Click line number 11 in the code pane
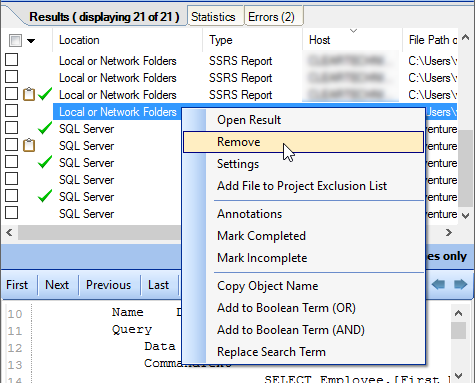 coord(15,331)
